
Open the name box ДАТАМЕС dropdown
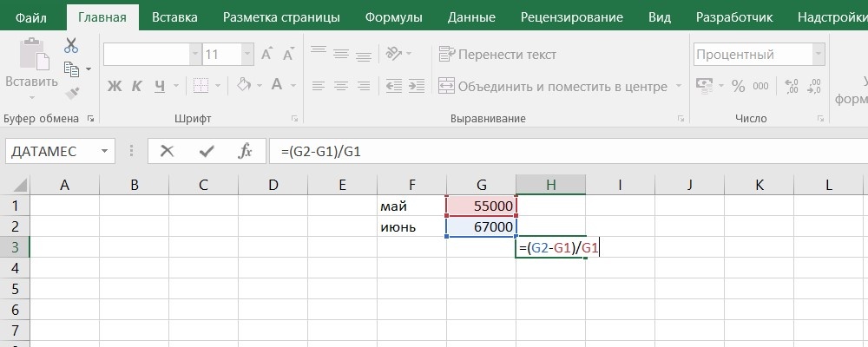tap(104, 151)
